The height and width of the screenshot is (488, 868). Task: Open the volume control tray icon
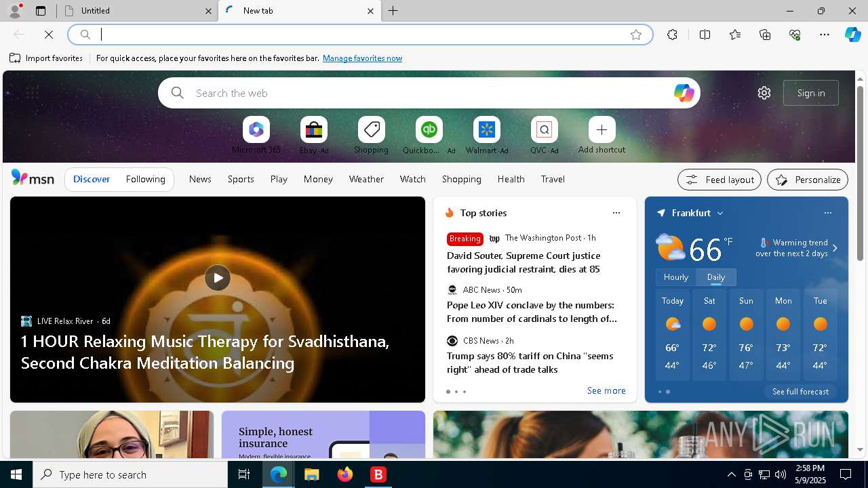coord(780,474)
